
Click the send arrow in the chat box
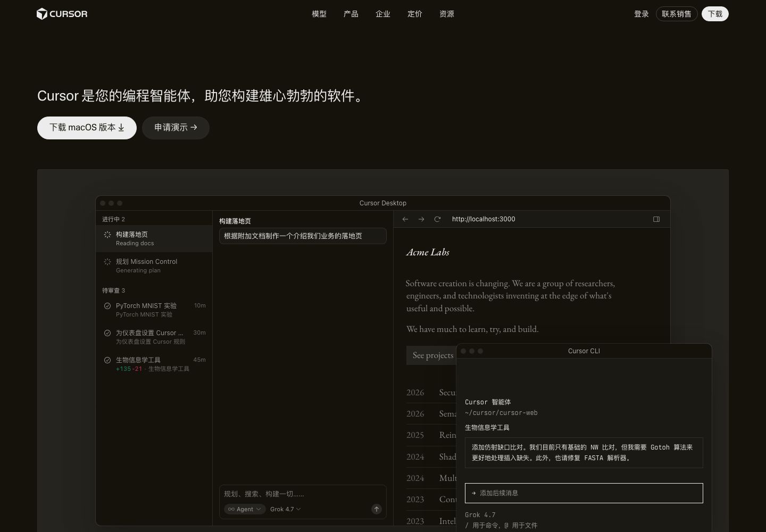pos(377,509)
